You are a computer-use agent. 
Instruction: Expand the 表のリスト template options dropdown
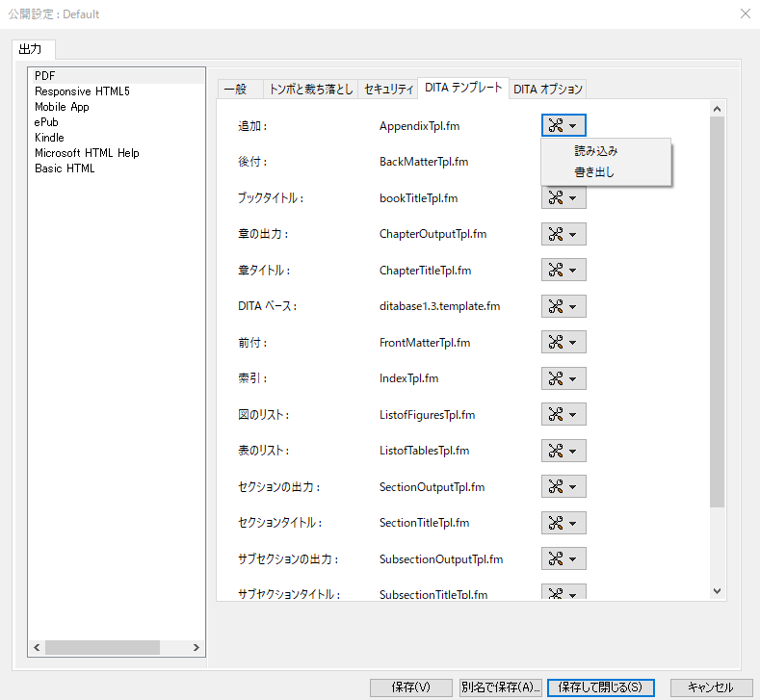click(563, 451)
